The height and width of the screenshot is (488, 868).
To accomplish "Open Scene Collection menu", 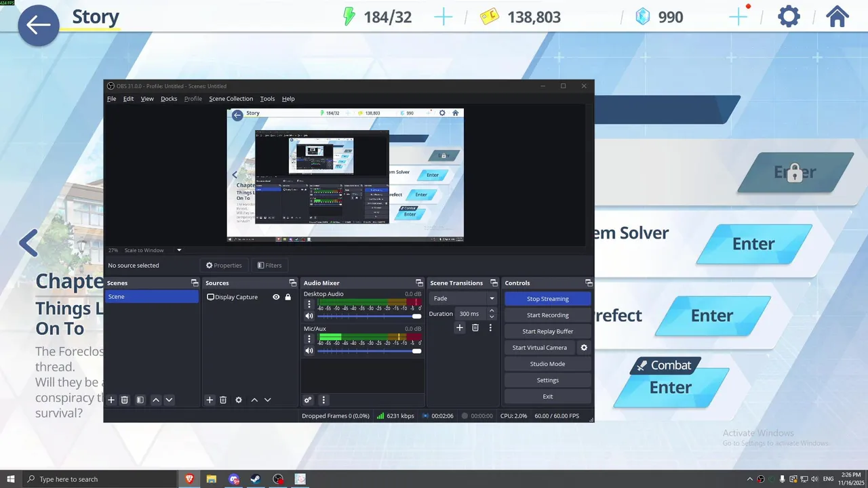I will (231, 99).
